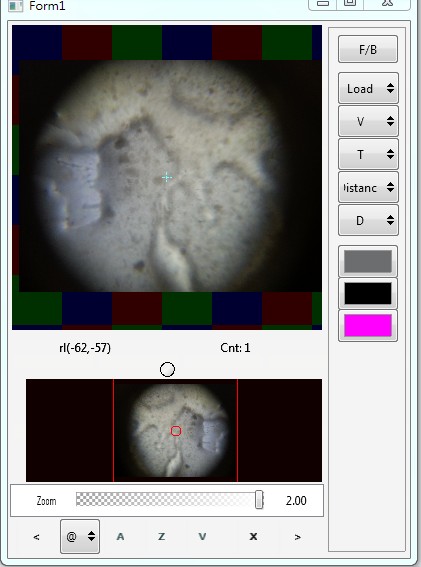The image size is (421, 567).
Task: Click the X button in the bottom bar
Action: click(x=253, y=537)
